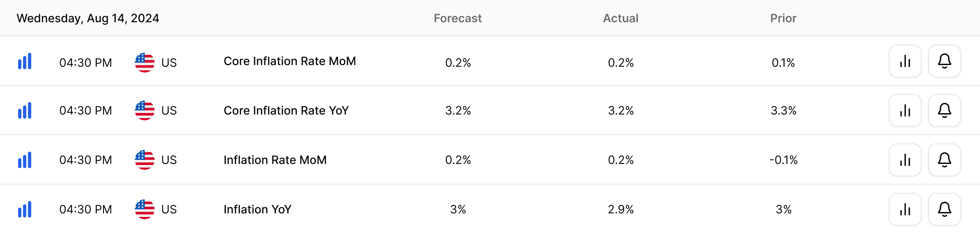Click the Actual column header
Viewport: 980px width, 234px height.
tap(620, 18)
